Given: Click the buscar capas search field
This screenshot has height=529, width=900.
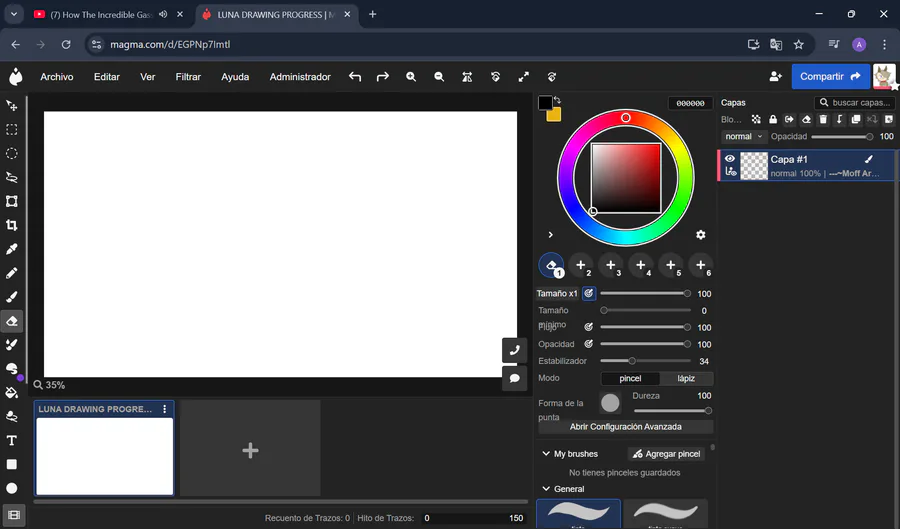Looking at the screenshot, I should click(854, 102).
